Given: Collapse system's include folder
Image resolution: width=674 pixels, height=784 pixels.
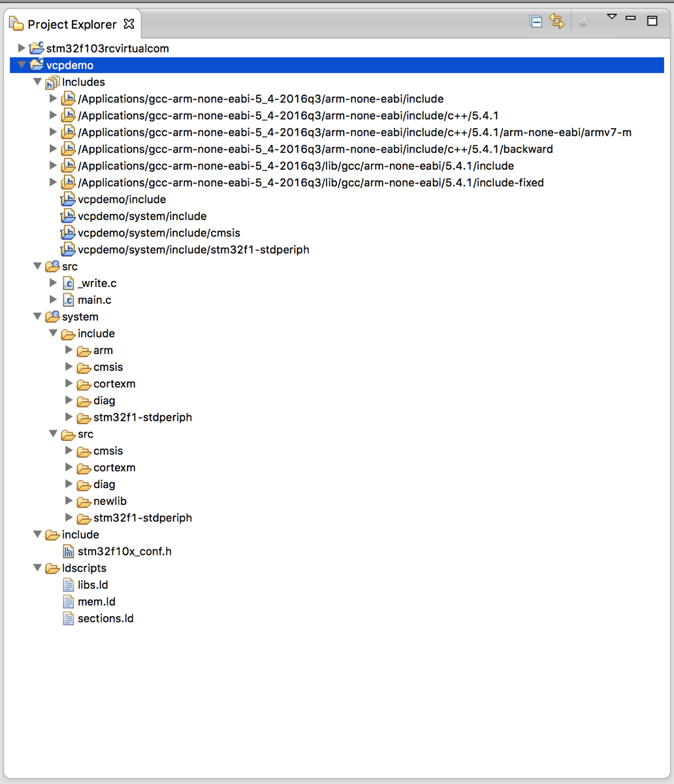Looking at the screenshot, I should tap(54, 333).
